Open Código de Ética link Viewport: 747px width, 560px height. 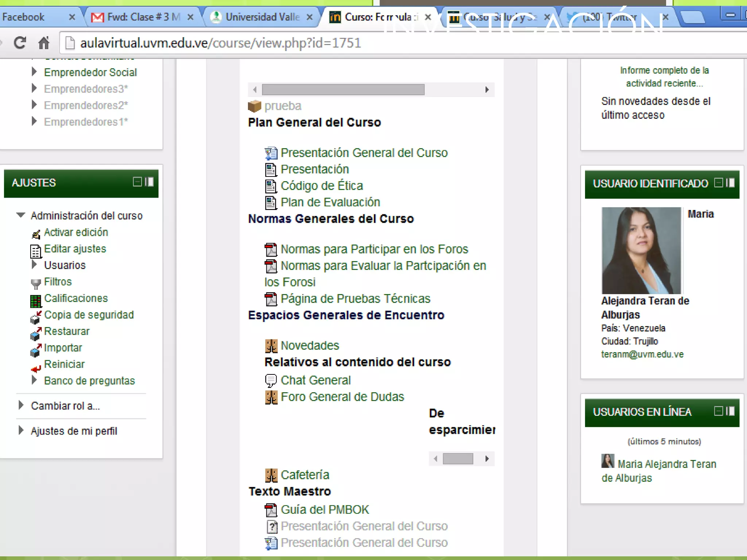click(x=321, y=186)
